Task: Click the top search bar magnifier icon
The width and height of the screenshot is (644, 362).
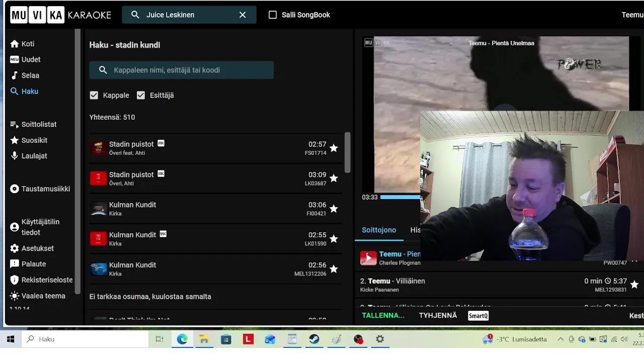Action: tap(135, 15)
